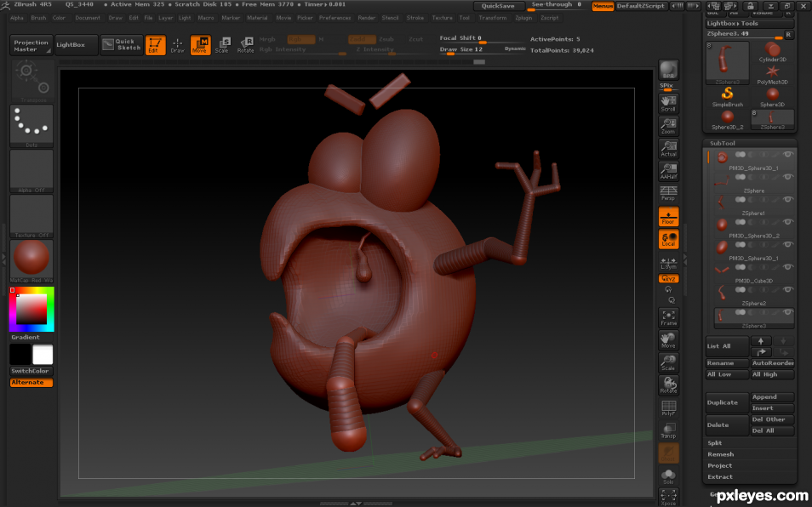Open the Brush menu
This screenshot has height=507, width=812.
[x=38, y=18]
